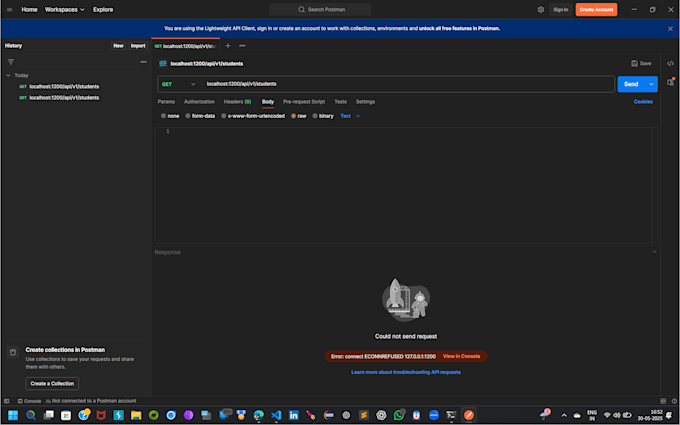Open the Workspaces dropdown

click(x=65, y=10)
